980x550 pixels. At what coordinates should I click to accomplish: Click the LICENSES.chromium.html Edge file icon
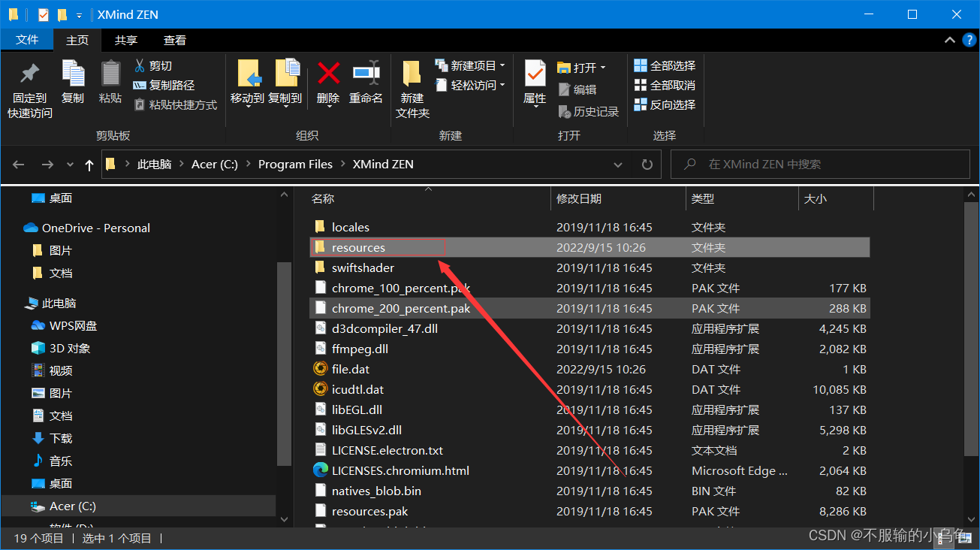(321, 470)
